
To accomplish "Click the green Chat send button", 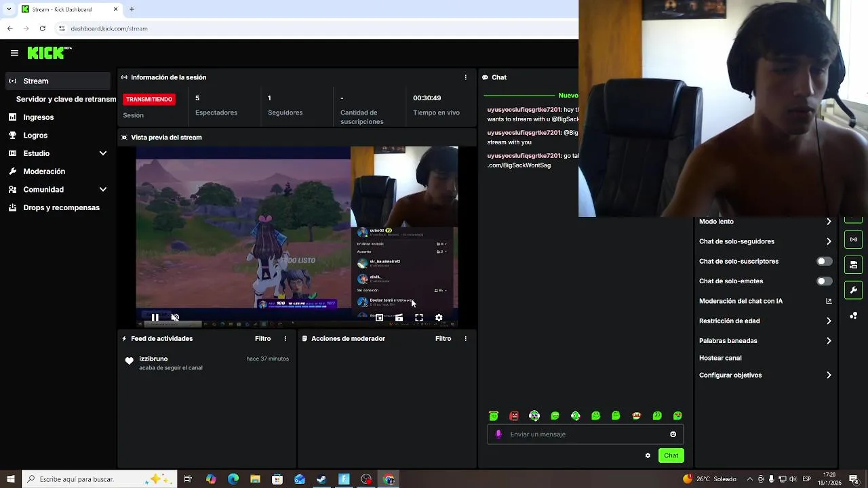I will click(671, 455).
